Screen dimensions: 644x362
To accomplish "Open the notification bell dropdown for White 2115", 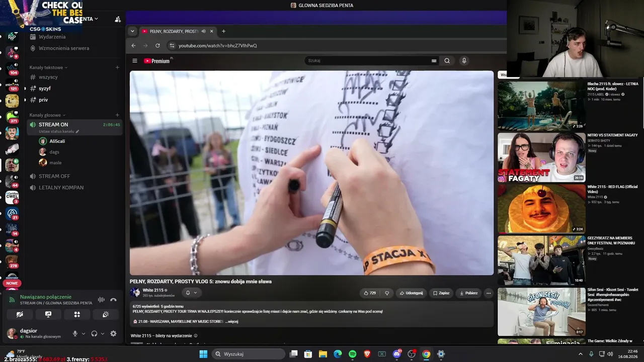I will click(191, 293).
